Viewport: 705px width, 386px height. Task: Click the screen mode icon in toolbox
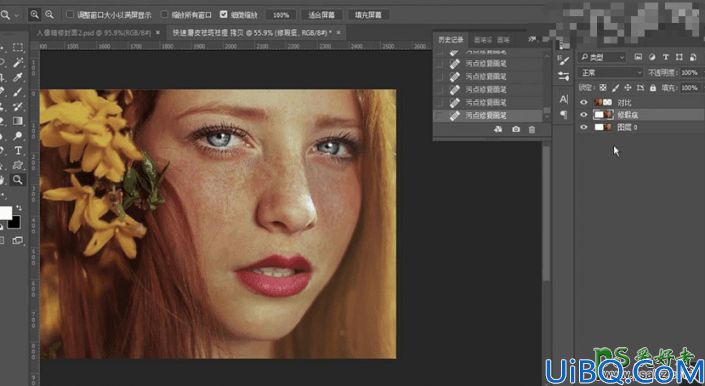coord(18,241)
